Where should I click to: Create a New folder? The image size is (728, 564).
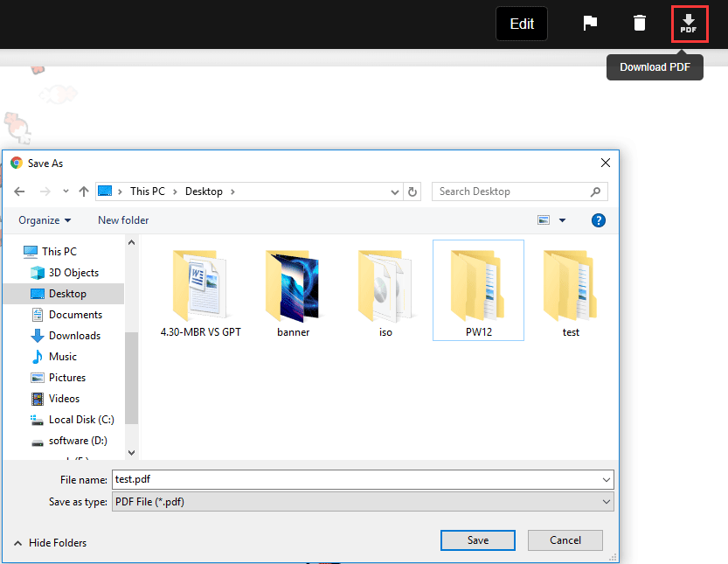[x=122, y=219]
